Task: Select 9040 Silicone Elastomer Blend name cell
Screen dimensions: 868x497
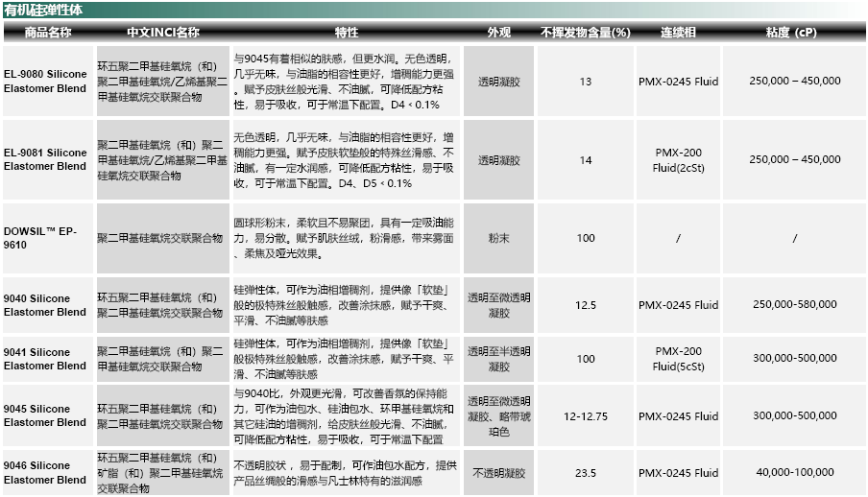Action: click(48, 305)
